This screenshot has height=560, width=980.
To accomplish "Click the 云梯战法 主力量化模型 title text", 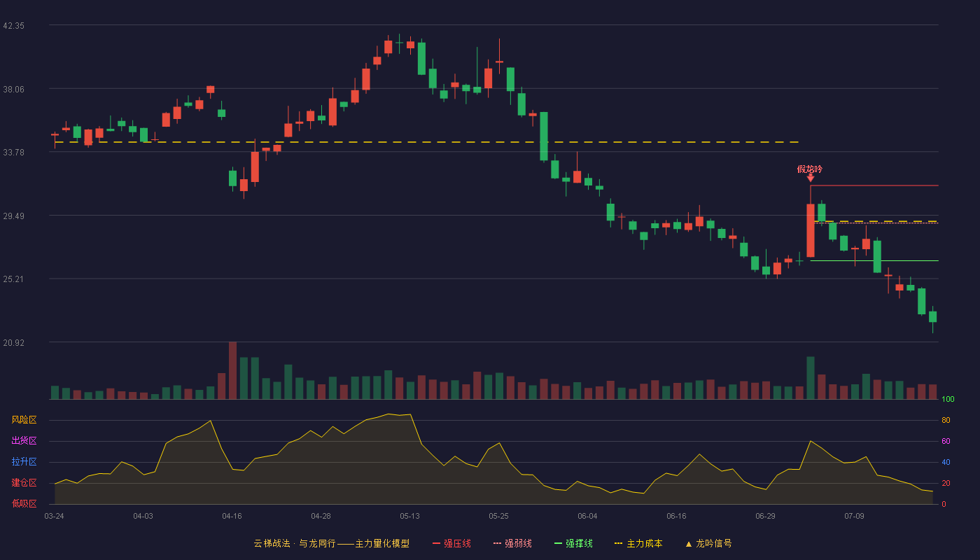I will [x=331, y=543].
